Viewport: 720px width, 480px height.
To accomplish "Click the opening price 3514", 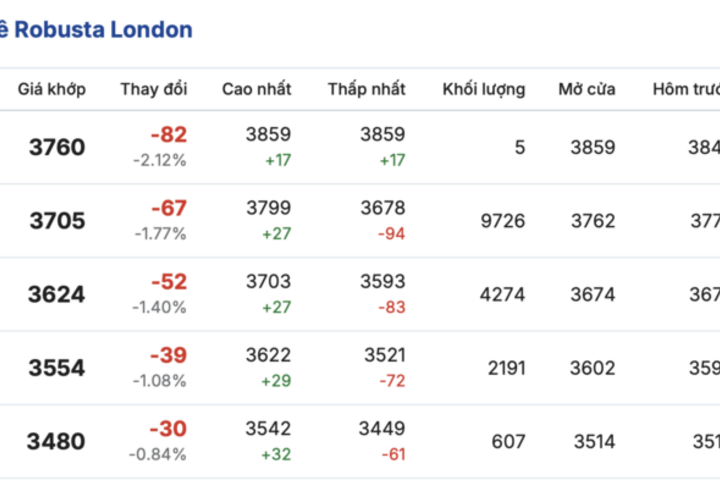I will click(594, 441).
